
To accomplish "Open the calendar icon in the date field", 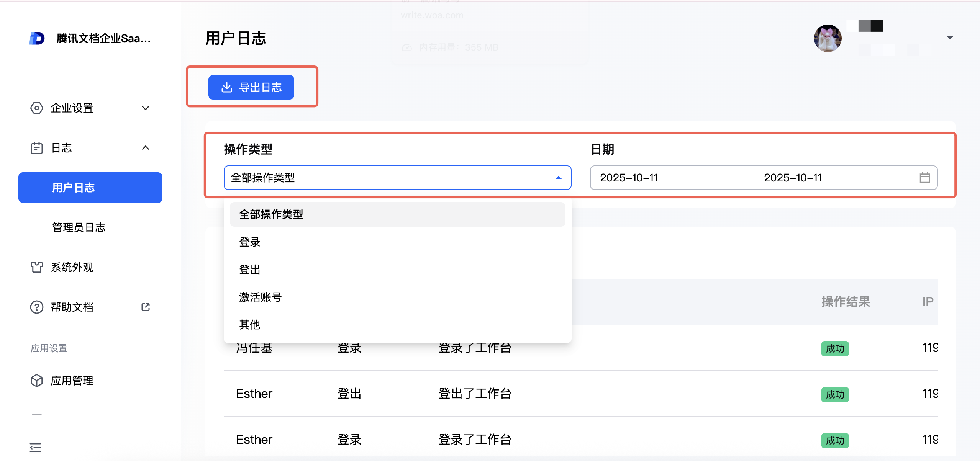I will click(x=924, y=178).
